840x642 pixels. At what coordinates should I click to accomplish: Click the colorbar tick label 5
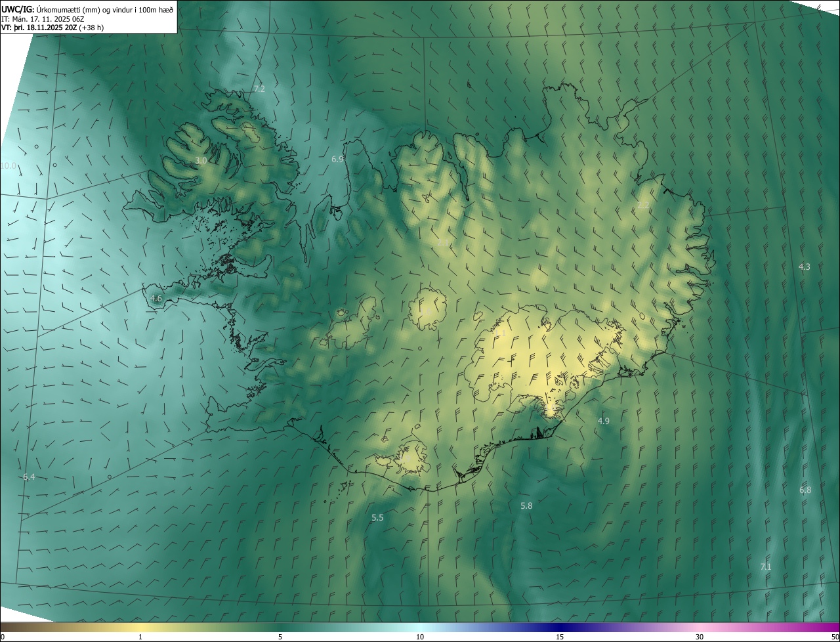pos(280,637)
